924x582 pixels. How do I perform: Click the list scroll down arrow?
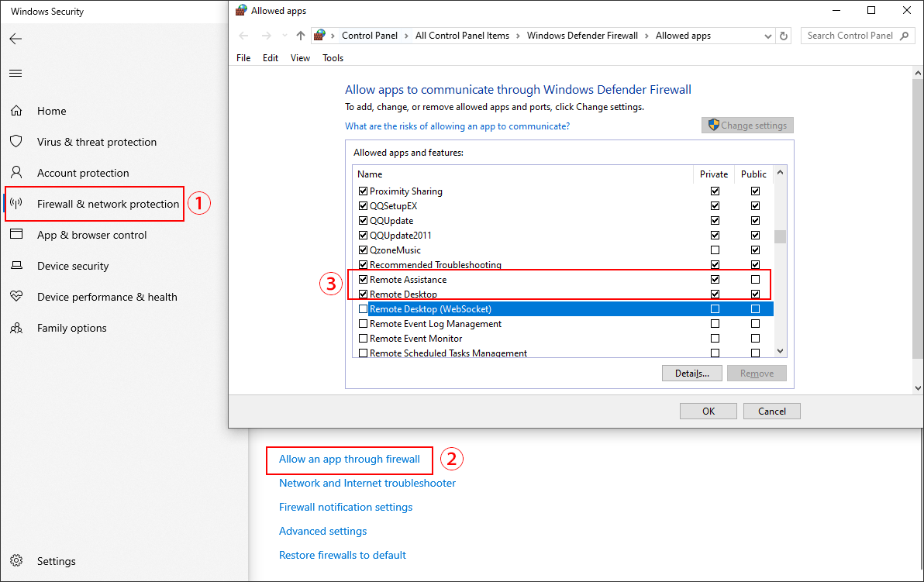781,351
